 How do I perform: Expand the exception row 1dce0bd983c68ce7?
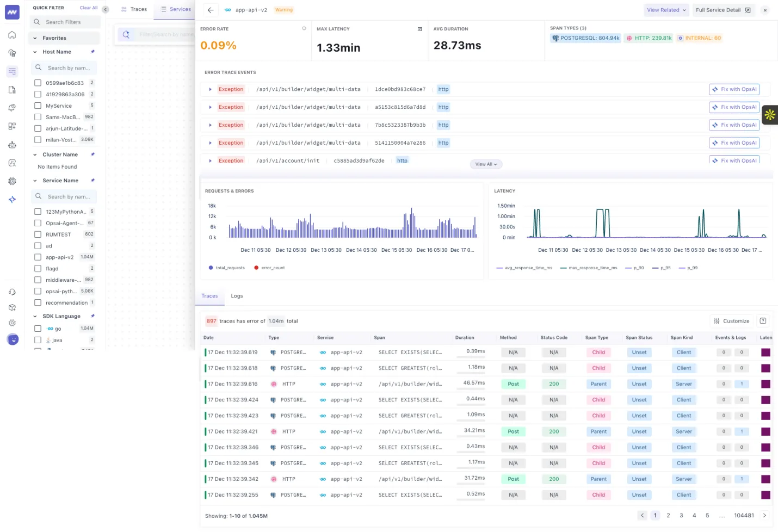point(210,89)
